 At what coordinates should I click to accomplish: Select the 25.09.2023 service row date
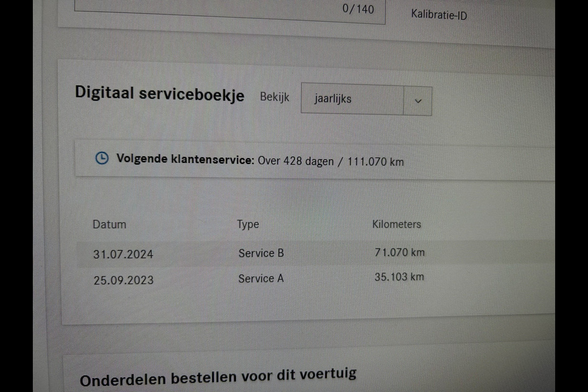click(x=123, y=280)
